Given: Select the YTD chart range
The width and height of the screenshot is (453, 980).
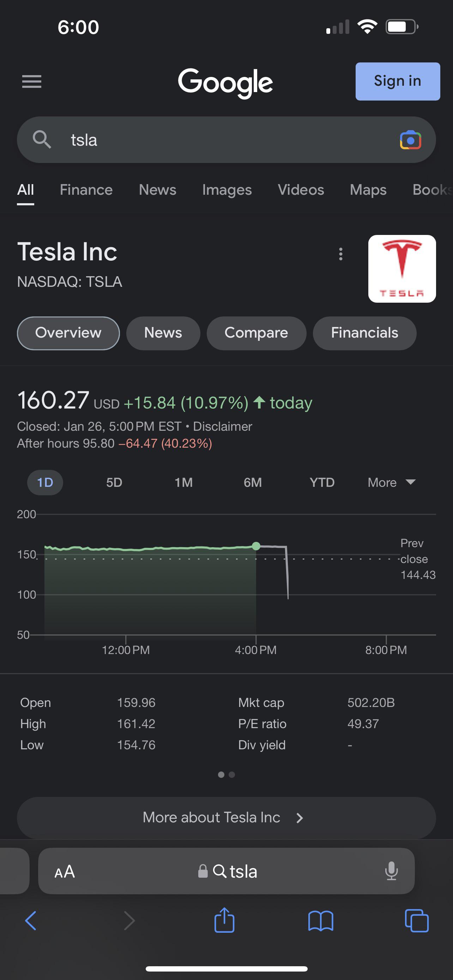Looking at the screenshot, I should (x=322, y=482).
